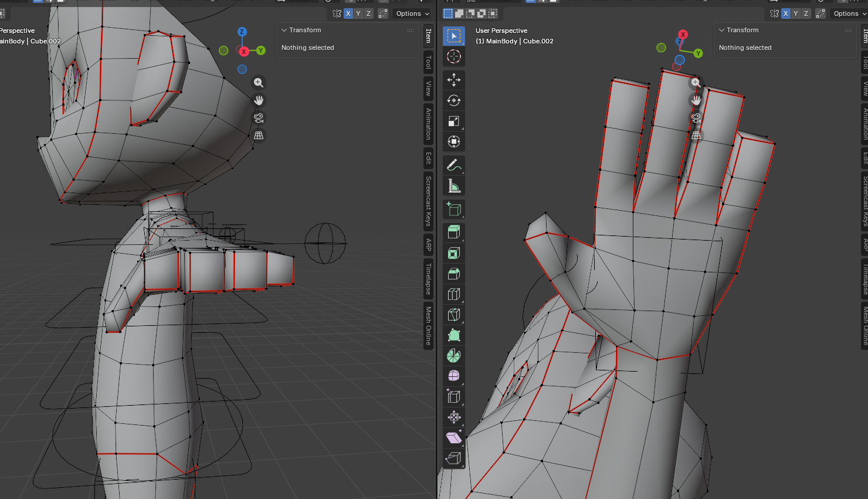Open the Item sidebar tab, left viewport
Viewport: 868px width, 499px height.
click(428, 36)
